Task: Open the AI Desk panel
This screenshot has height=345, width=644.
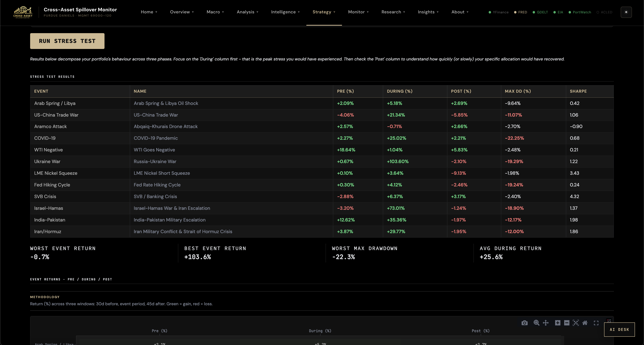Action: [619, 330]
